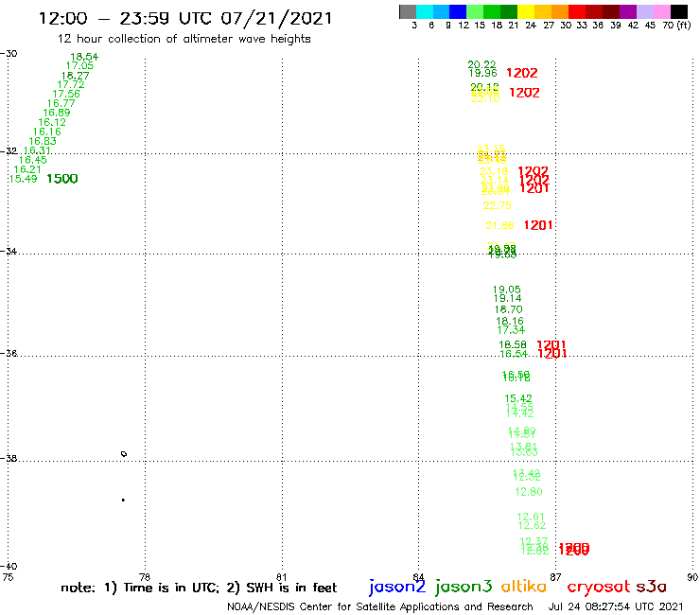Click wave height value 18.54

pos(84,57)
